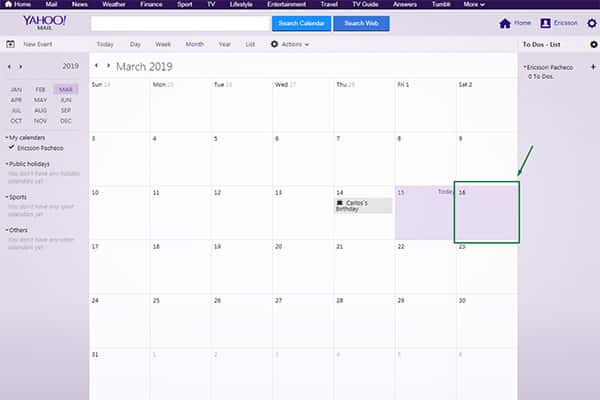
Task: Go to next month arrow beside March 2019
Action: coord(108,66)
